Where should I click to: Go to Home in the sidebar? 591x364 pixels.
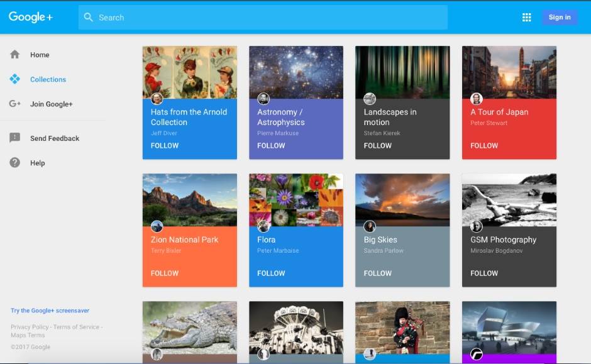[x=40, y=55]
